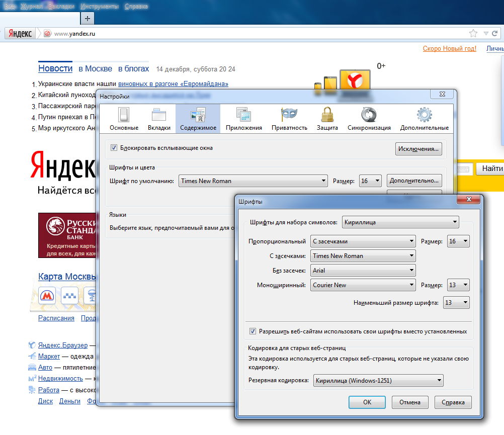Image resolution: width=504 pixels, height=435 pixels.
Task: Open the Дополнительные gear tab
Action: point(425,119)
